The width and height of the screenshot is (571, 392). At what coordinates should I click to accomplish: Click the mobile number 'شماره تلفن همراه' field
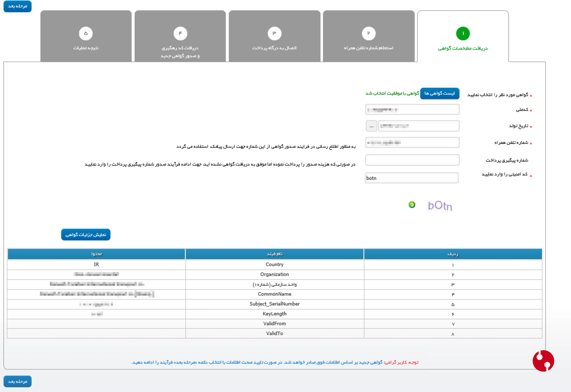tap(412, 143)
